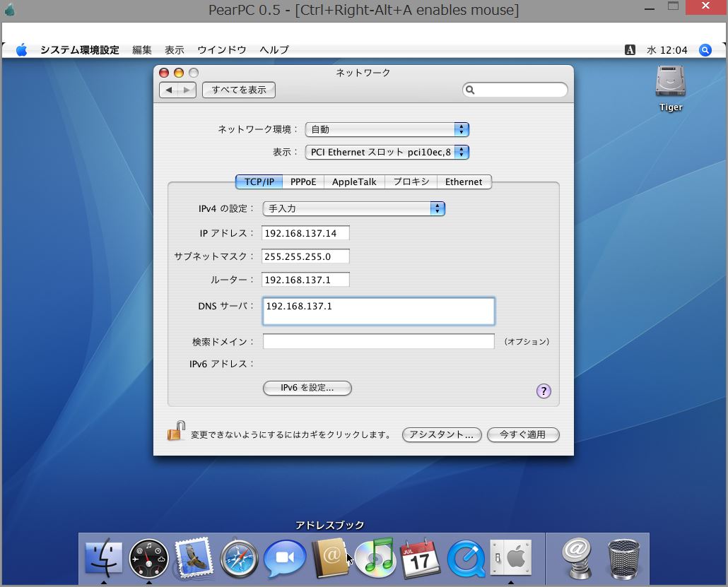The image size is (728, 587).
Task: Open the @ spring website icon in Dock
Action: coord(577,558)
